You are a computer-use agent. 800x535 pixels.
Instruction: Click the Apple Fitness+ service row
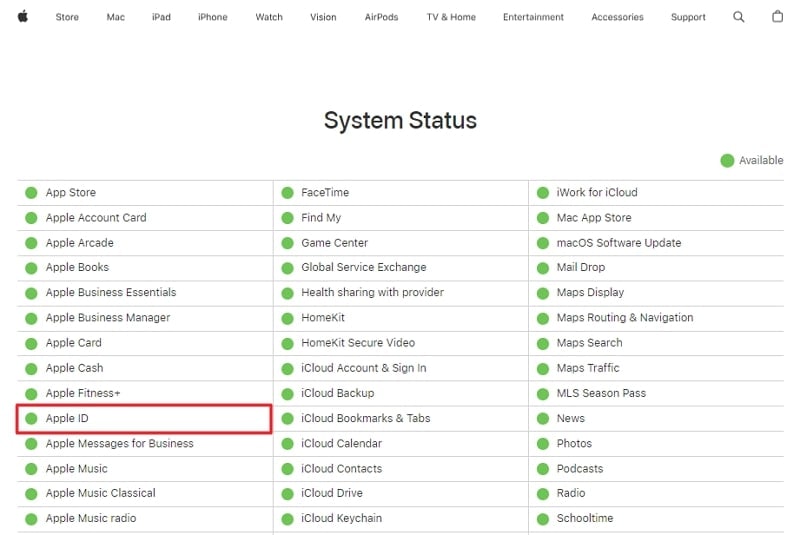83,393
